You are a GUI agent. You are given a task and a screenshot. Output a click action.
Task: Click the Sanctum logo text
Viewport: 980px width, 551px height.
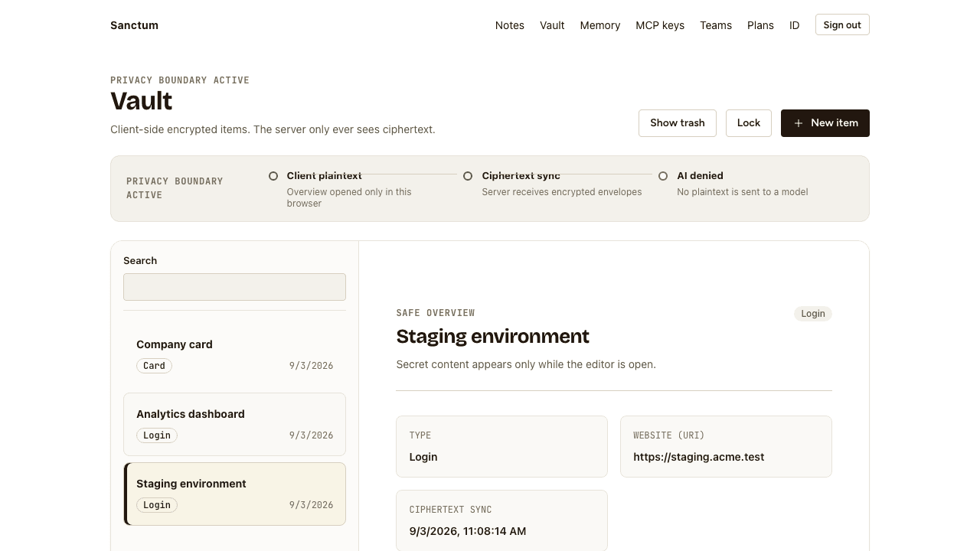click(135, 25)
